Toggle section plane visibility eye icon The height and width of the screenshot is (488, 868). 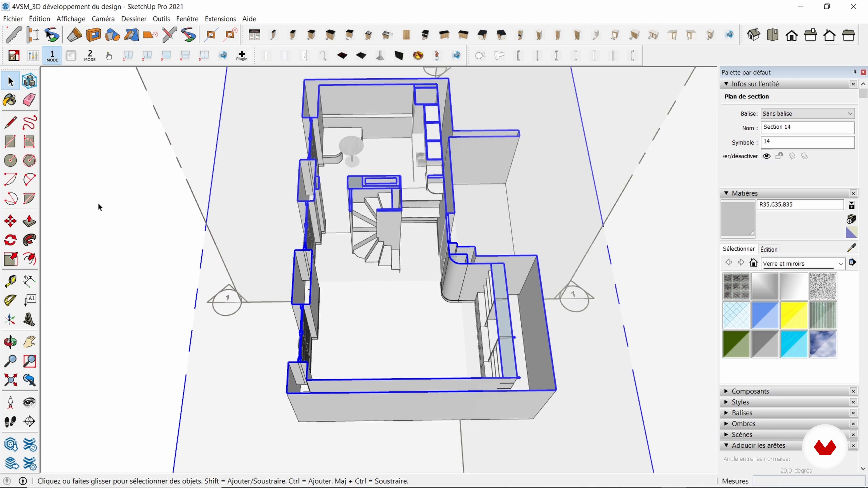click(767, 156)
